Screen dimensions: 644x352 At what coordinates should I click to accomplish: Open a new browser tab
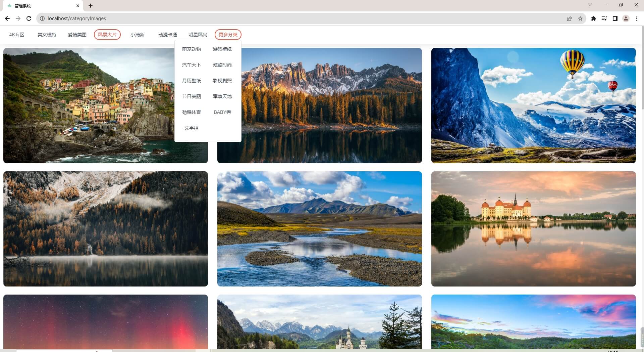coord(91,6)
